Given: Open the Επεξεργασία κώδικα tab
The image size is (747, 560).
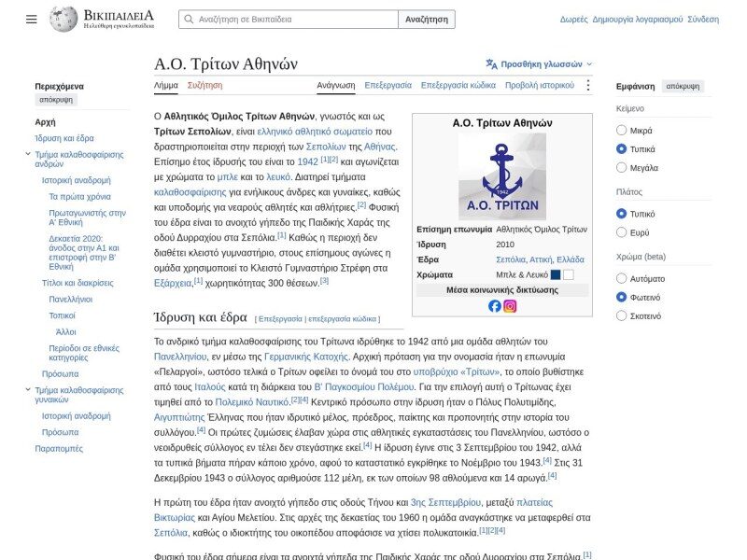Looking at the screenshot, I should pyautogui.click(x=458, y=85).
